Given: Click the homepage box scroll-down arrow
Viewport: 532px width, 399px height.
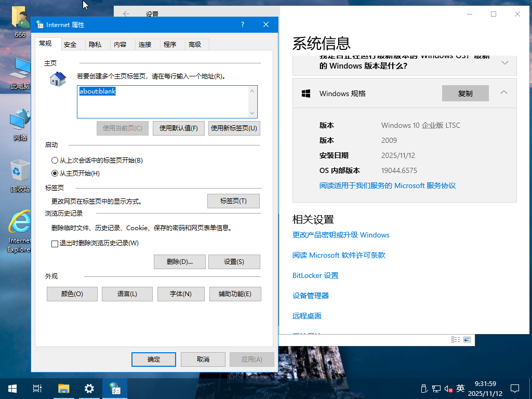Looking at the screenshot, I should click(252, 113).
